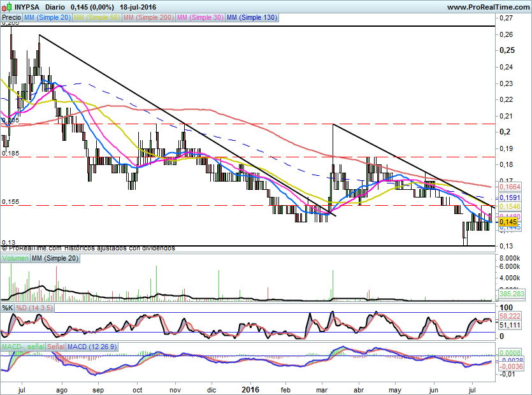Toggle the MM (Simple 200) indicator label

pyautogui.click(x=148, y=18)
